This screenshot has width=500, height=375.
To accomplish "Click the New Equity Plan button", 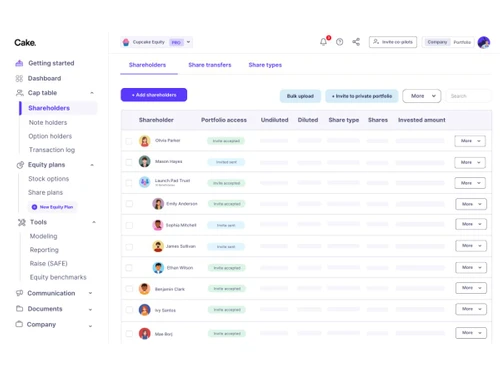I will (52, 207).
